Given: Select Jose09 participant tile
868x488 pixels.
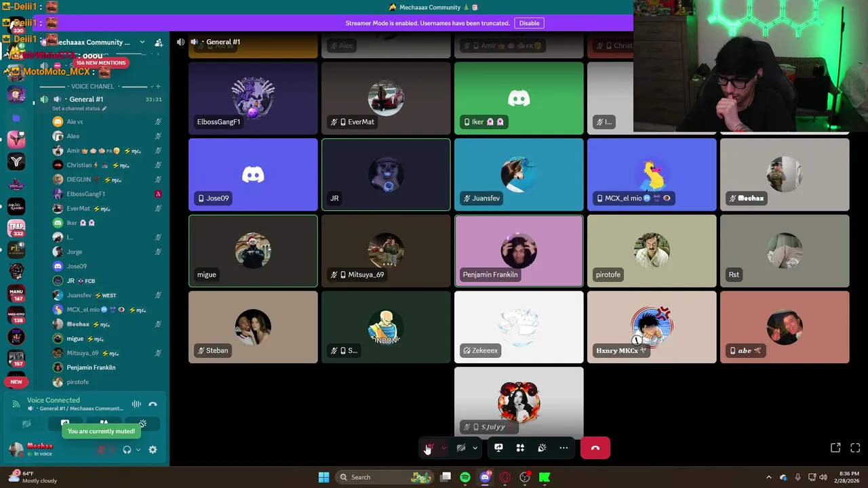Looking at the screenshot, I should pyautogui.click(x=253, y=175).
